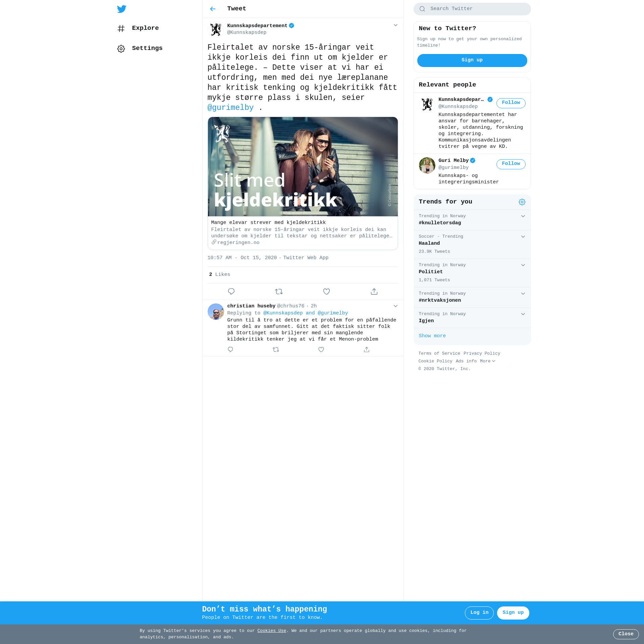The image size is (644, 644).
Task: Open Terms of Service link
Action: (439, 354)
